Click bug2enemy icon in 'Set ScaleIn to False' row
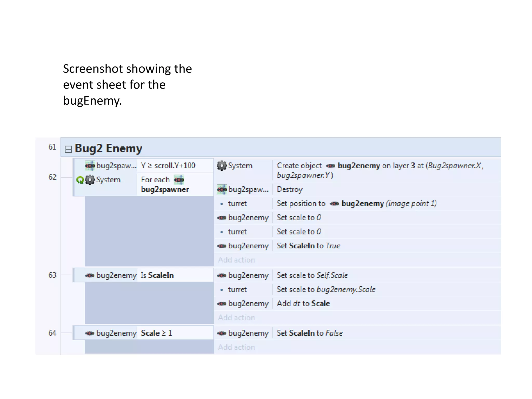The height and width of the screenshot is (399, 532). [222, 333]
